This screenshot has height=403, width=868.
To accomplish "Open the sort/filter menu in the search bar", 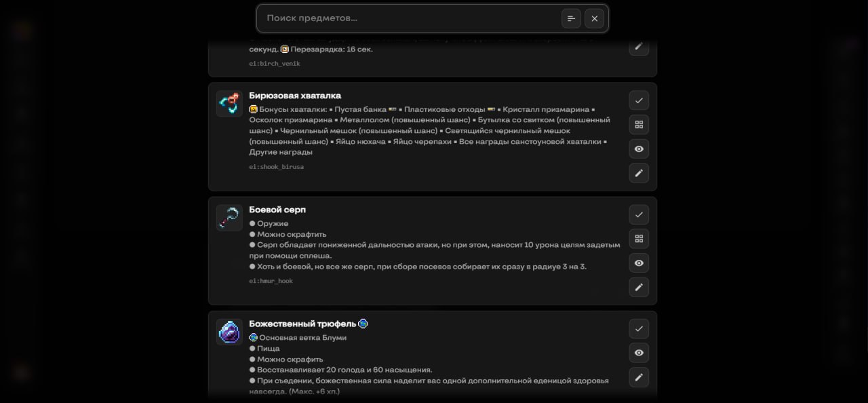I will tap(571, 18).
